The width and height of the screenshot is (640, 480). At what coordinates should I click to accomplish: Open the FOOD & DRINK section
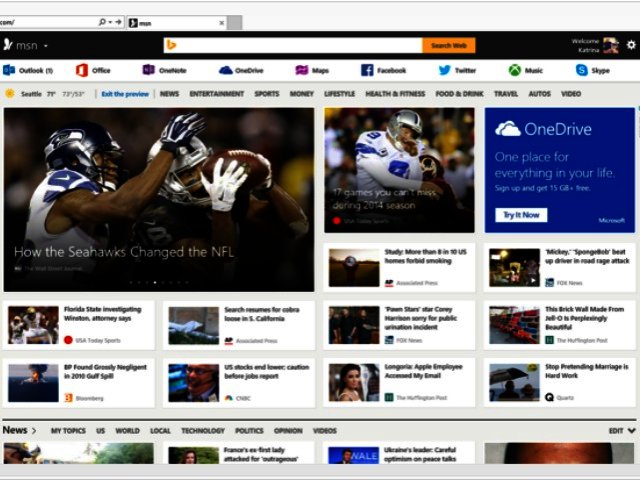tap(459, 94)
